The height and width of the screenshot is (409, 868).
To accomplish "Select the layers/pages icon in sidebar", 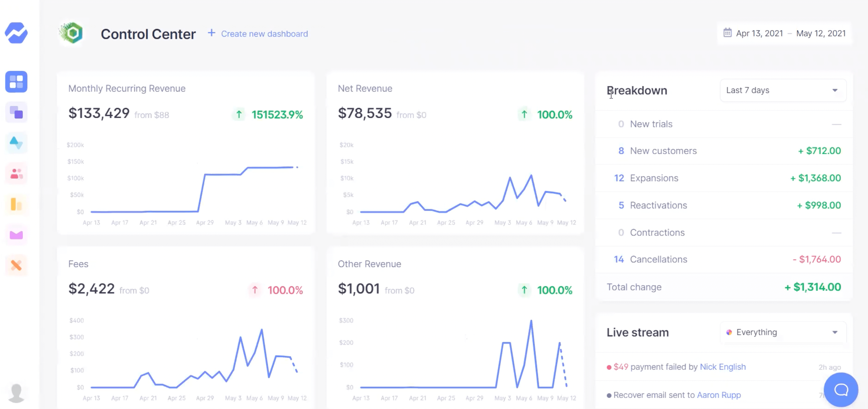I will (16, 112).
